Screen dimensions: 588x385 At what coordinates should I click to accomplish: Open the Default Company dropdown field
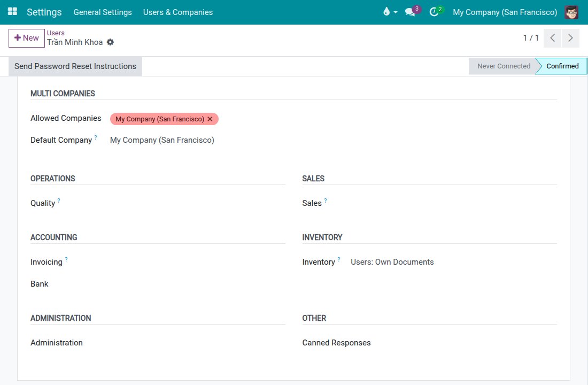coord(197,140)
